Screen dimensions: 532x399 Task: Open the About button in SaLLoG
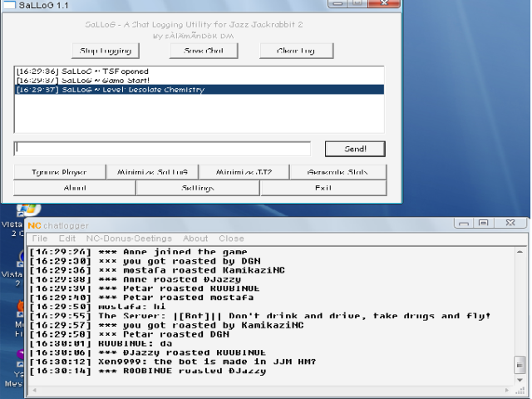tap(75, 188)
